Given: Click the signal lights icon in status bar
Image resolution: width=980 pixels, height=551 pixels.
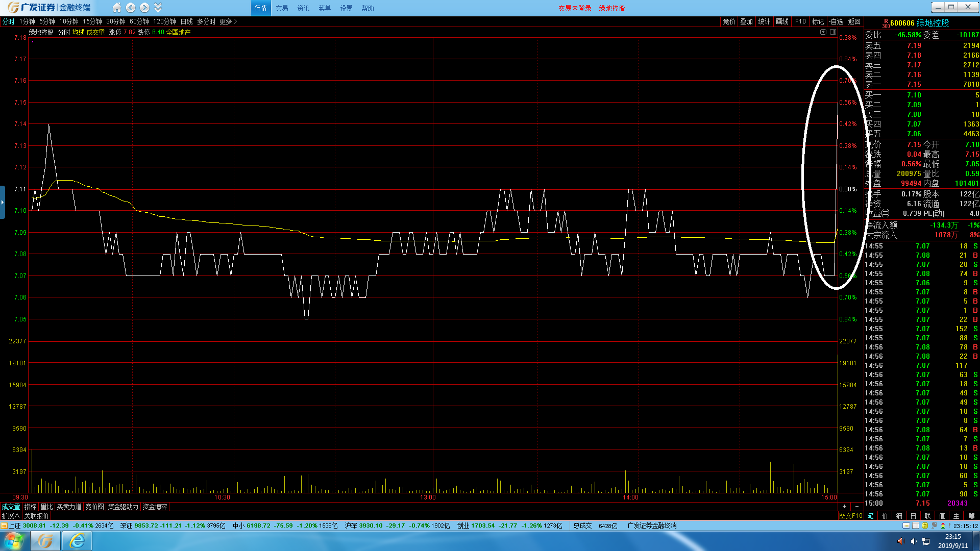Looking at the screenshot, I should coord(943,525).
